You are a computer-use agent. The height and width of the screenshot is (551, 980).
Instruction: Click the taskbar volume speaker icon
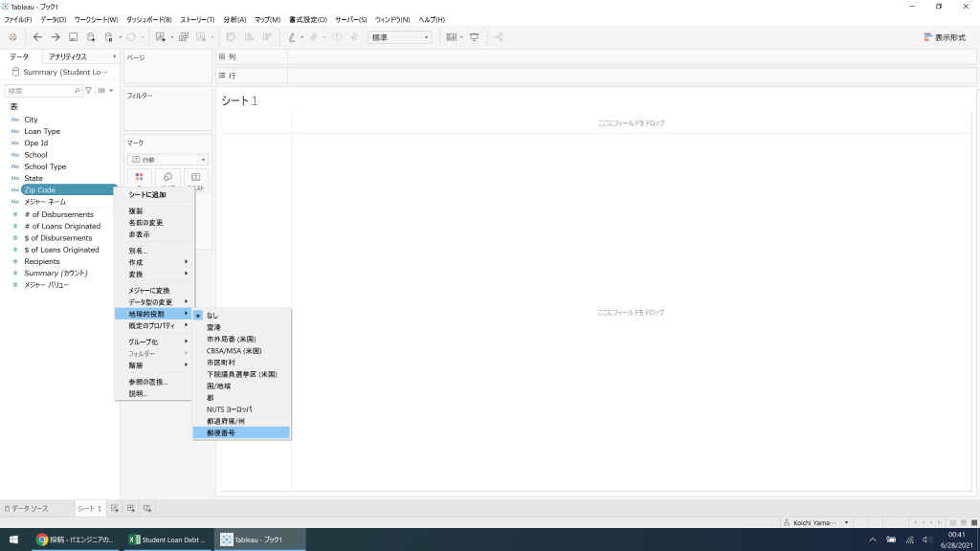coord(927,540)
